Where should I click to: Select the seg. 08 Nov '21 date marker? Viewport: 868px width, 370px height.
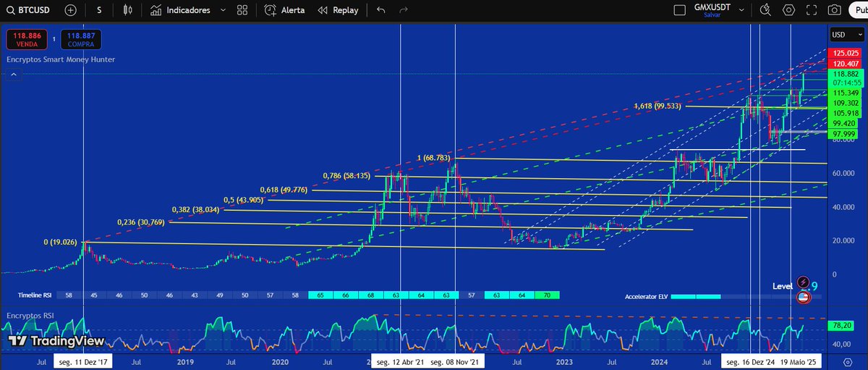[454, 361]
